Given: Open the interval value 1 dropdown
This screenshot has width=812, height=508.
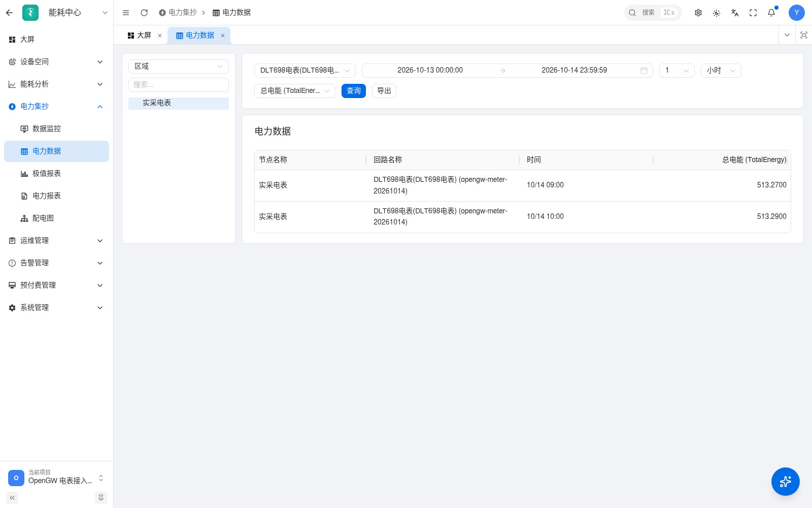Looking at the screenshot, I should (x=677, y=71).
